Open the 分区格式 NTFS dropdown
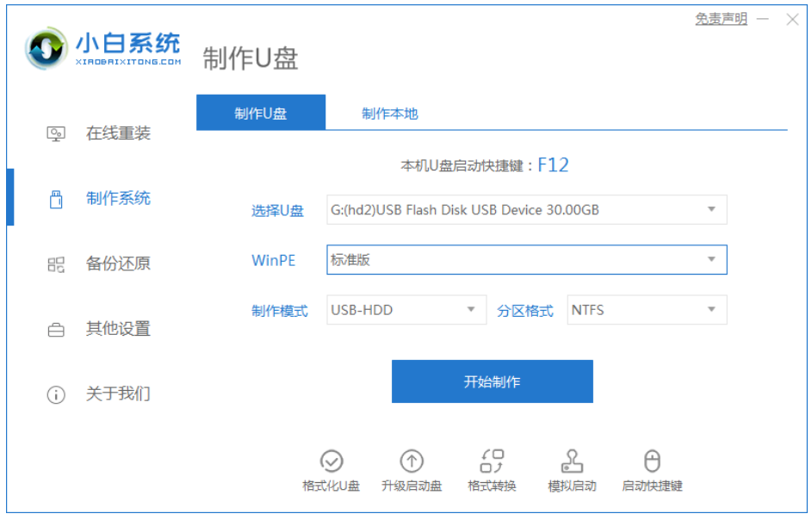The width and height of the screenshot is (812, 520). 647,309
